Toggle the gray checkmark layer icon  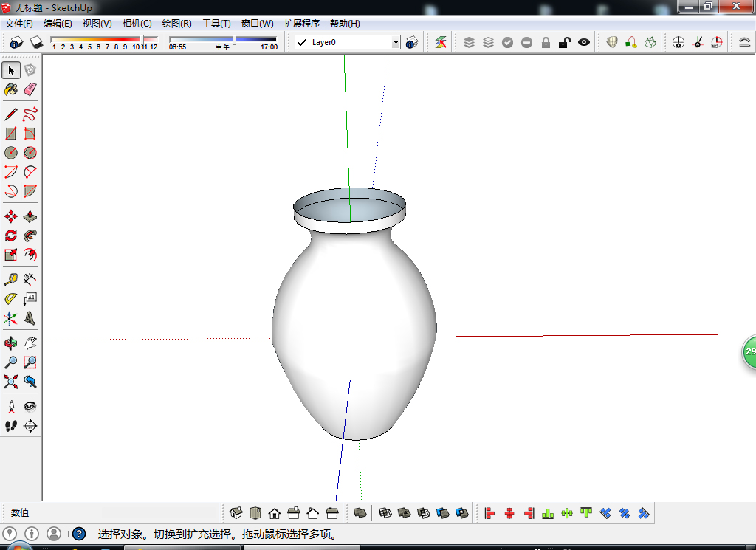507,42
